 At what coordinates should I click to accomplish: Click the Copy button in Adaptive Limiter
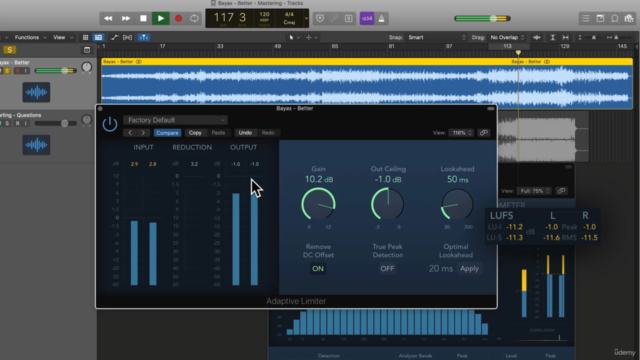pyautogui.click(x=195, y=133)
